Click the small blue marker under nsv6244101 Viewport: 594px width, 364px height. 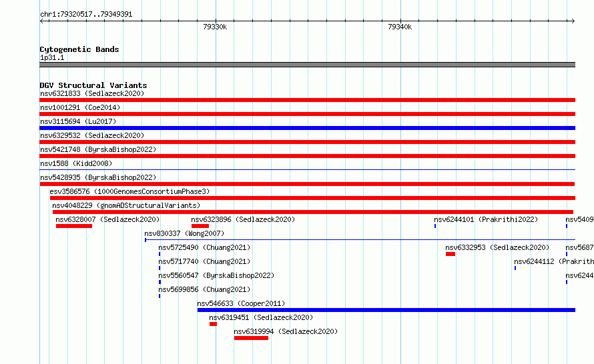(435, 226)
